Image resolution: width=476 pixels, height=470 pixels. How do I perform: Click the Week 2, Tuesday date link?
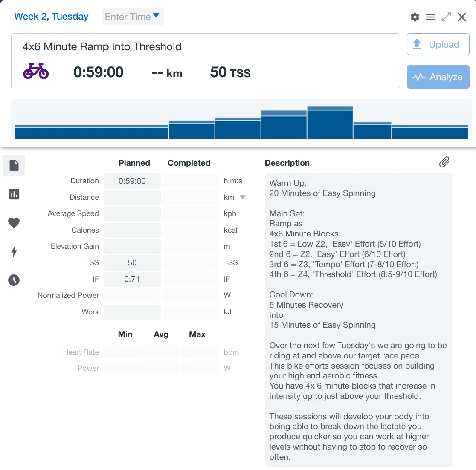click(51, 17)
